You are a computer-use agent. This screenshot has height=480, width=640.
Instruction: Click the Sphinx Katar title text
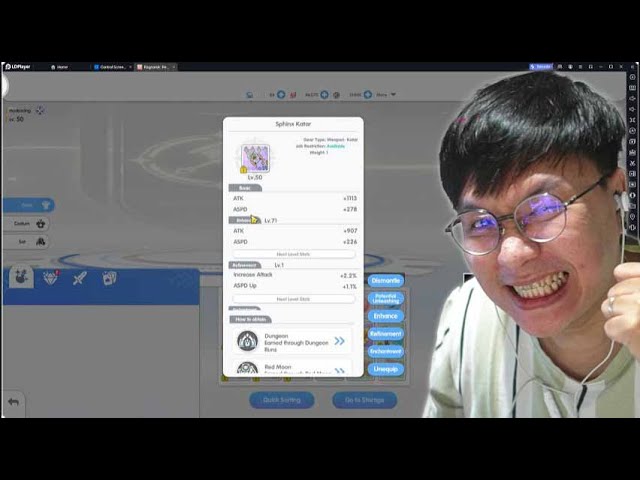coord(293,124)
